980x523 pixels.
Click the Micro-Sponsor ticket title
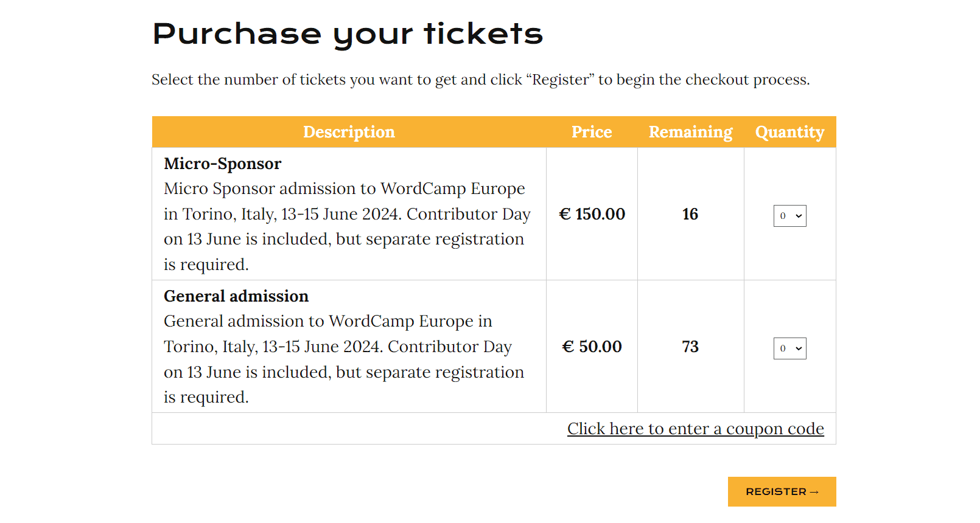[223, 164]
